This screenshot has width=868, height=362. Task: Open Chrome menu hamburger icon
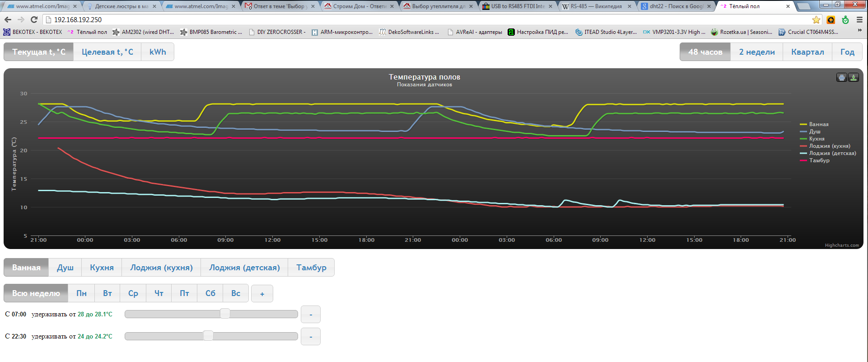(859, 19)
